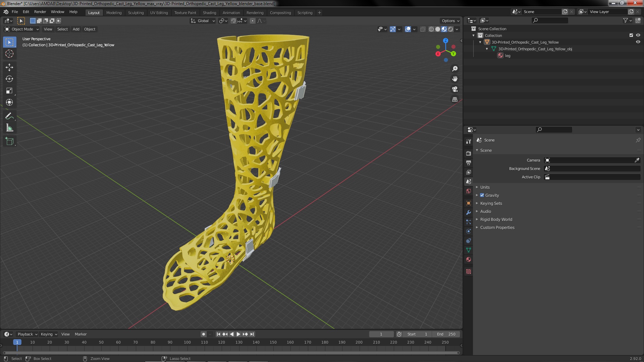Open the Object Mode dropdown

tap(22, 29)
